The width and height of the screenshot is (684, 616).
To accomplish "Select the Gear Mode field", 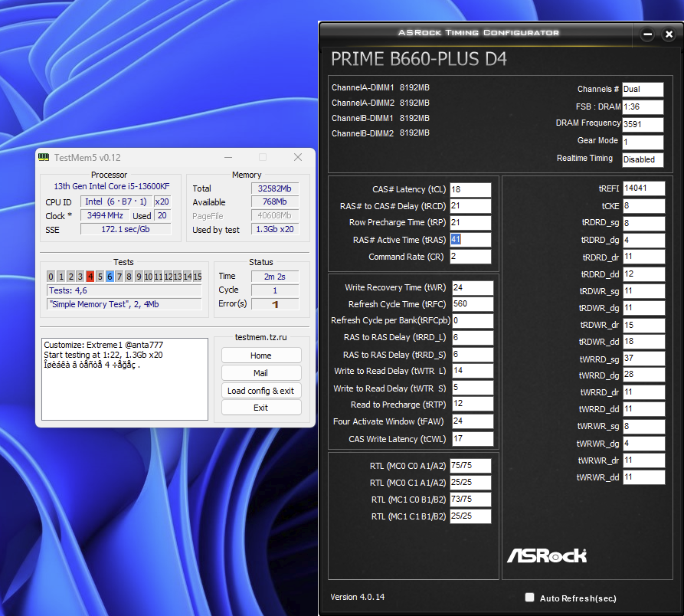I will click(642, 142).
